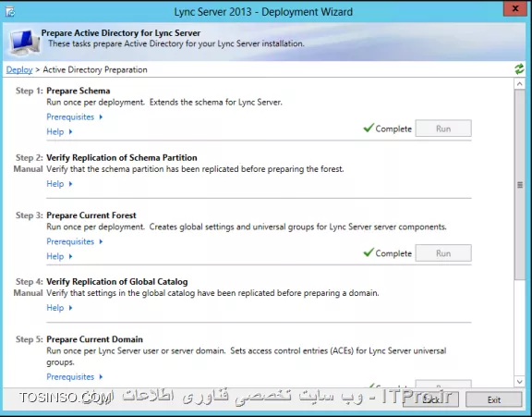Select the 'Prepare Current Forest' step title
Image resolution: width=532 pixels, height=417 pixels.
click(91, 215)
